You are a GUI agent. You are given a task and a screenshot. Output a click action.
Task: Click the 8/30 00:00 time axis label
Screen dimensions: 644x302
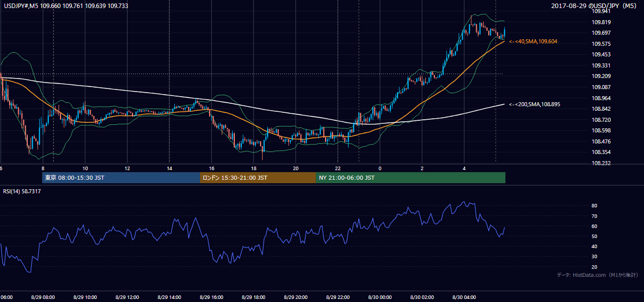[x=379, y=297]
